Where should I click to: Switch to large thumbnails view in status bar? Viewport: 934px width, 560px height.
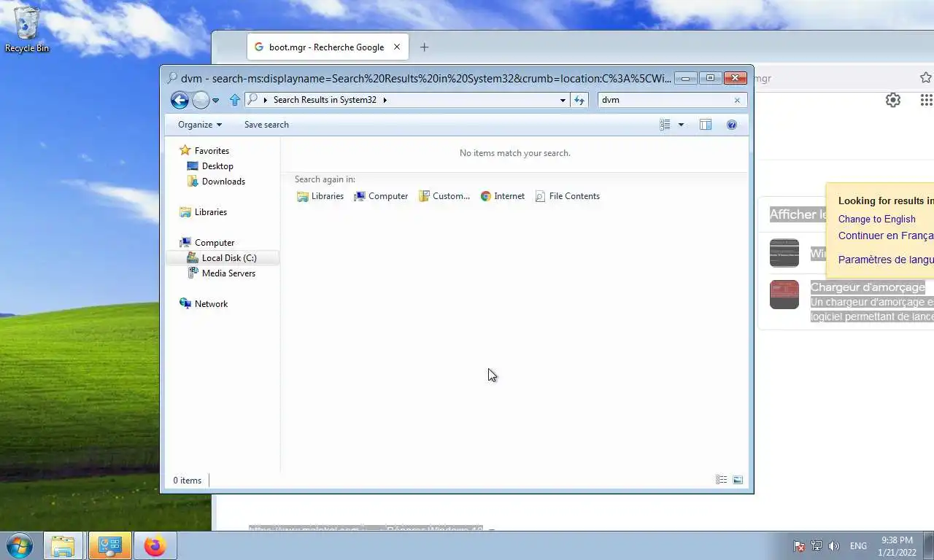tap(738, 480)
